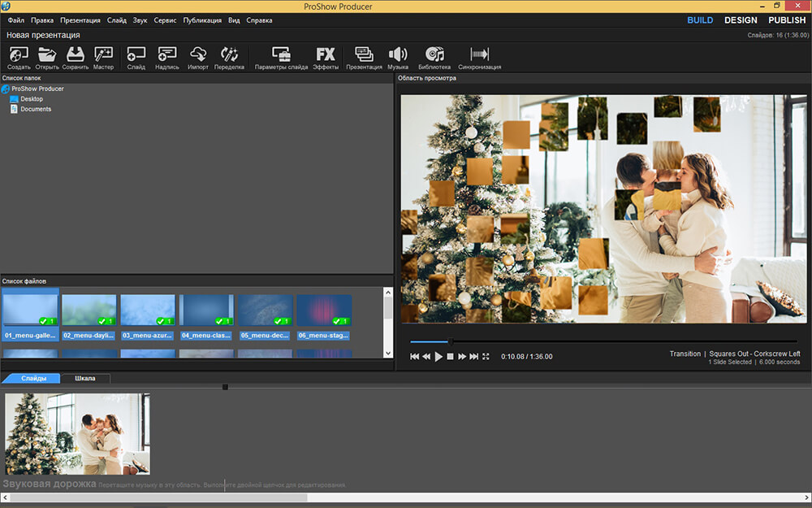Switch to DESIGN workspace
Screen dimensions: 812x508
click(x=741, y=20)
